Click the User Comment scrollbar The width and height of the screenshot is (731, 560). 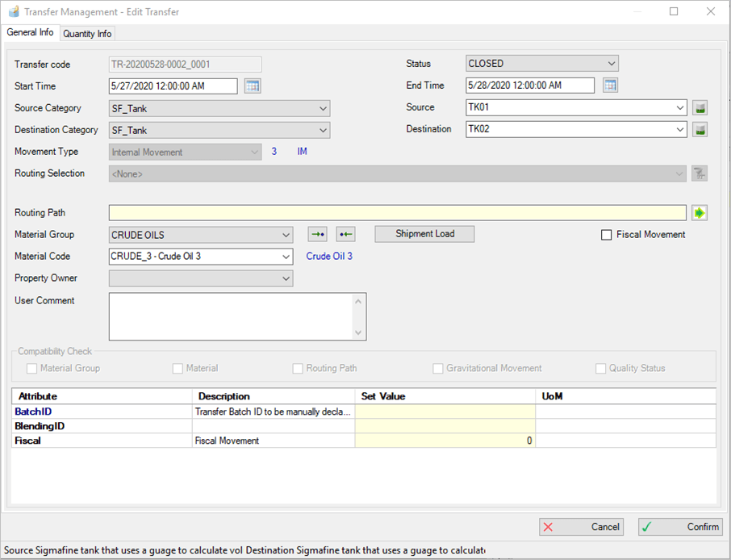pyautogui.click(x=360, y=316)
